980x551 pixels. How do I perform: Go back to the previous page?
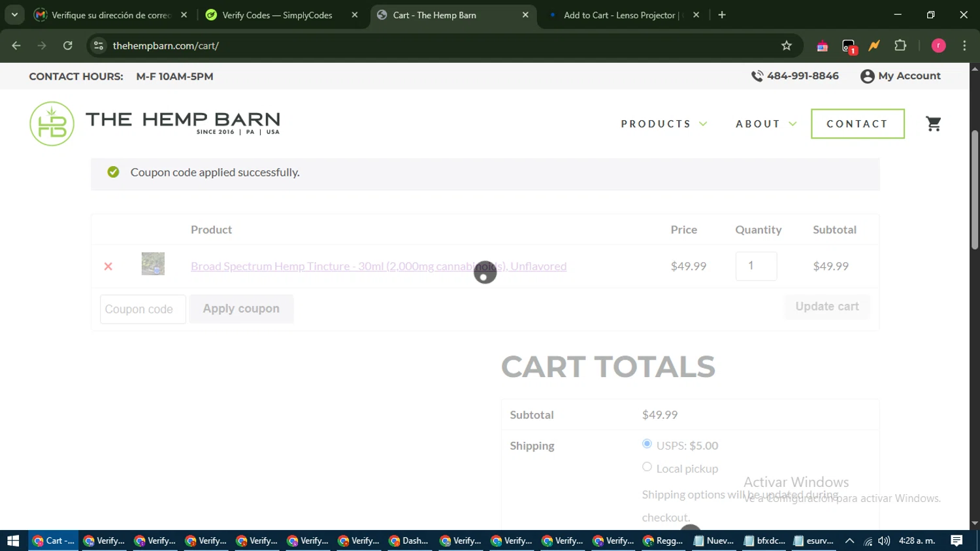click(x=16, y=46)
